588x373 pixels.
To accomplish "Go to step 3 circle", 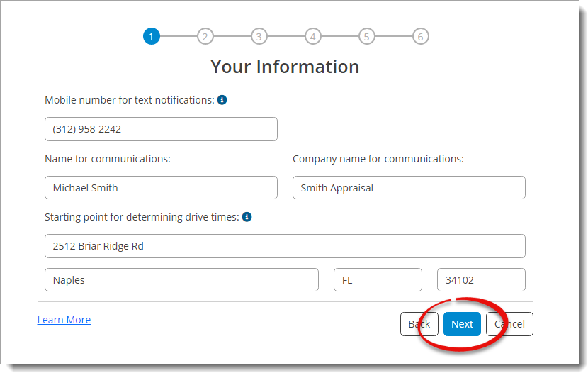I will [259, 36].
